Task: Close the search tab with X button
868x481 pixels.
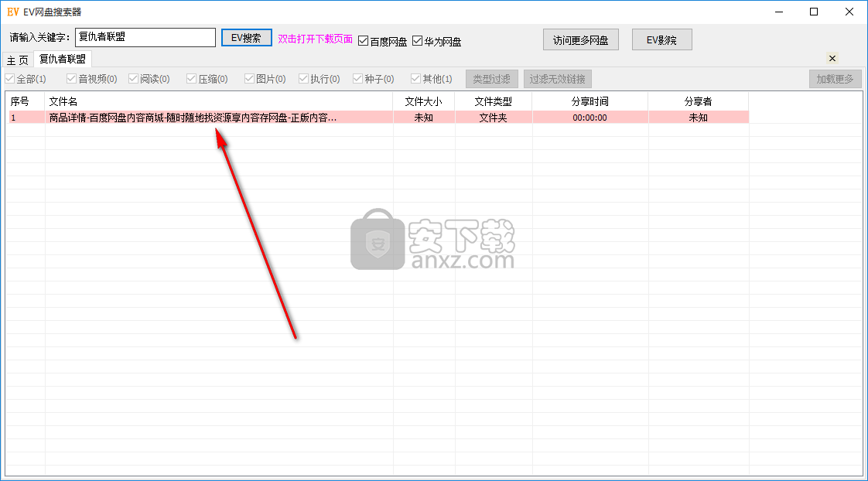Action: (x=832, y=58)
